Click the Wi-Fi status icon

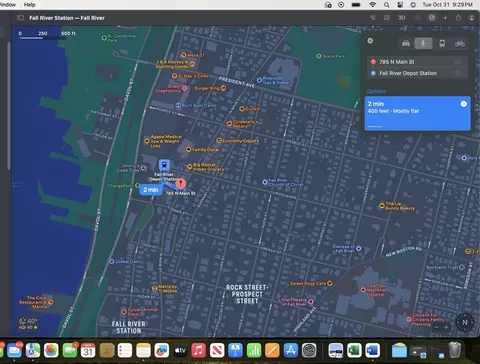click(373, 5)
